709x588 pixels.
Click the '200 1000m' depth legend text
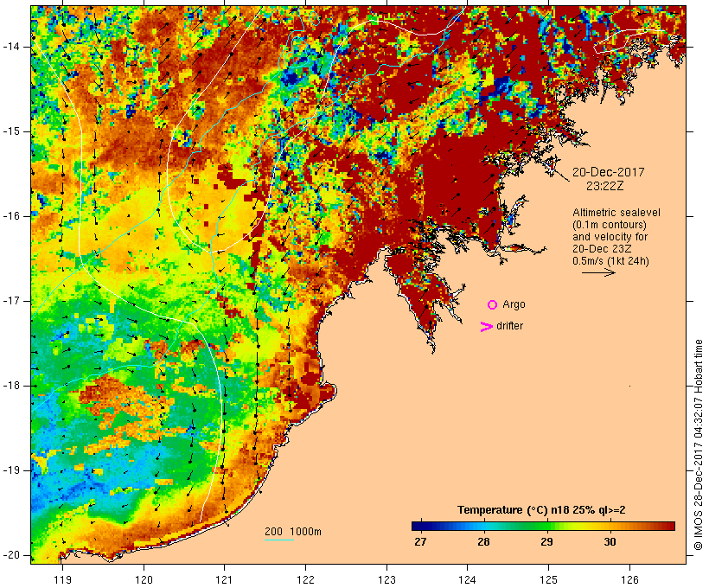[x=293, y=532]
